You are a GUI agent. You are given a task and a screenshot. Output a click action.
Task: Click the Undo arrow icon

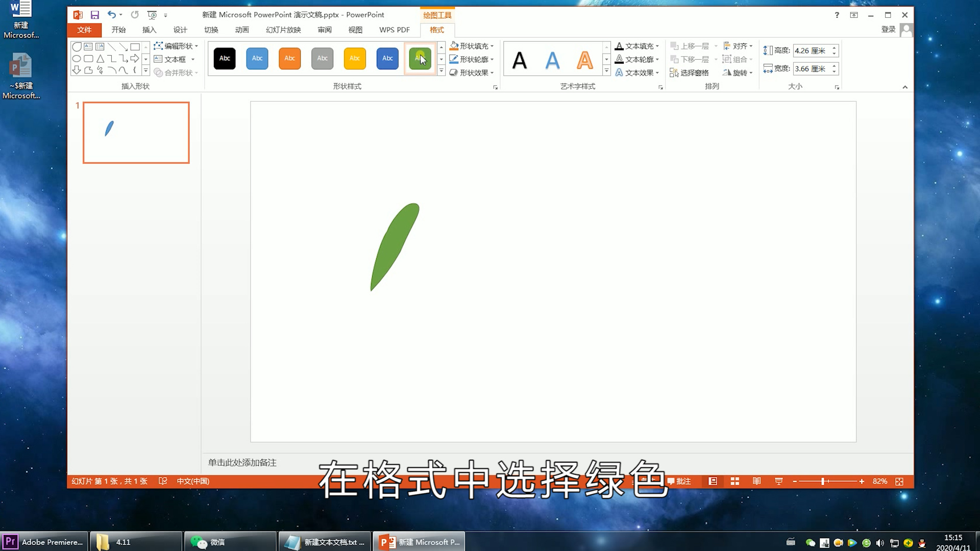(111, 15)
